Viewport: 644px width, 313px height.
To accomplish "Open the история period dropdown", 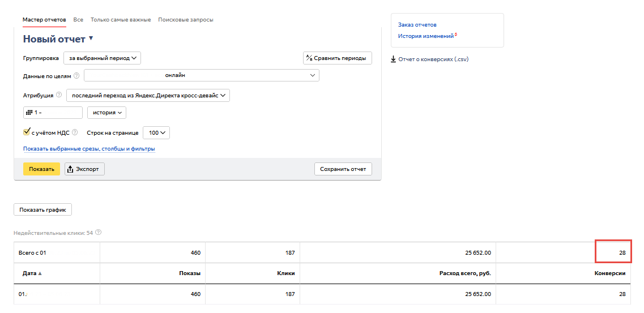I will 106,113.
